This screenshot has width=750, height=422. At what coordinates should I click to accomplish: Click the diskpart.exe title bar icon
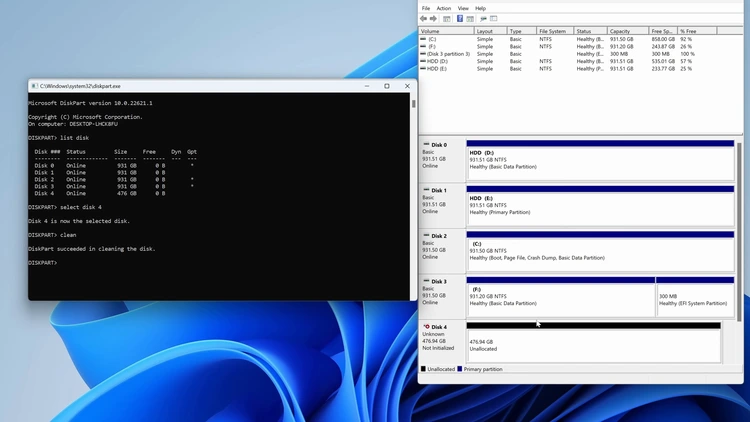34,86
